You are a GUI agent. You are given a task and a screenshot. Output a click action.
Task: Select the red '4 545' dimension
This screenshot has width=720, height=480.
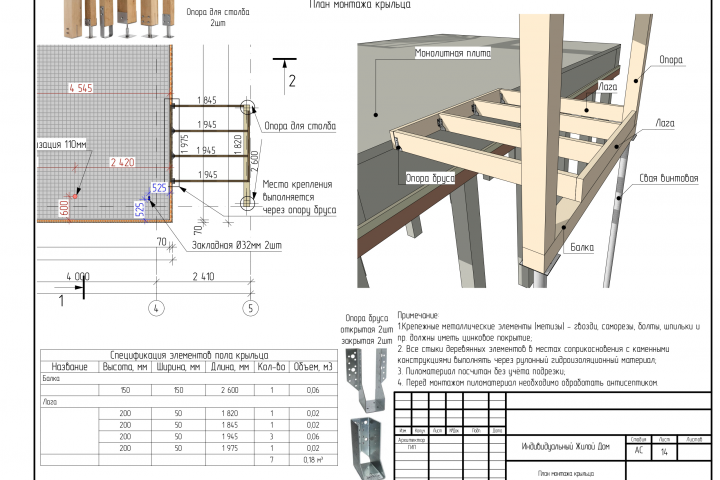tap(81, 88)
